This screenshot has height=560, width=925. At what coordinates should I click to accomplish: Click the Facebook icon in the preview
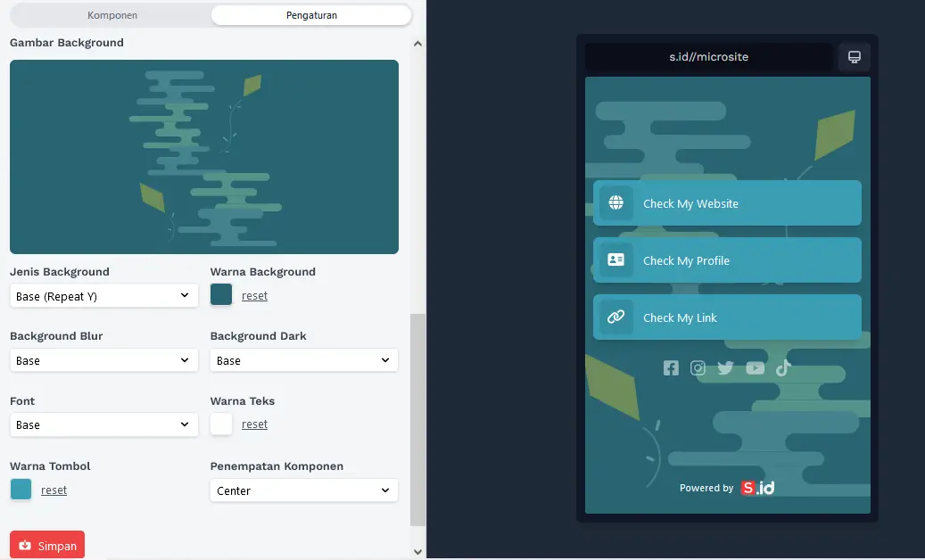671,368
